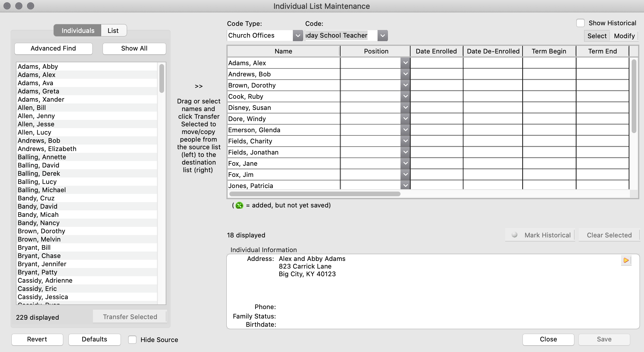This screenshot has height=352, width=644.
Task: Click the Close button
Action: tap(548, 339)
